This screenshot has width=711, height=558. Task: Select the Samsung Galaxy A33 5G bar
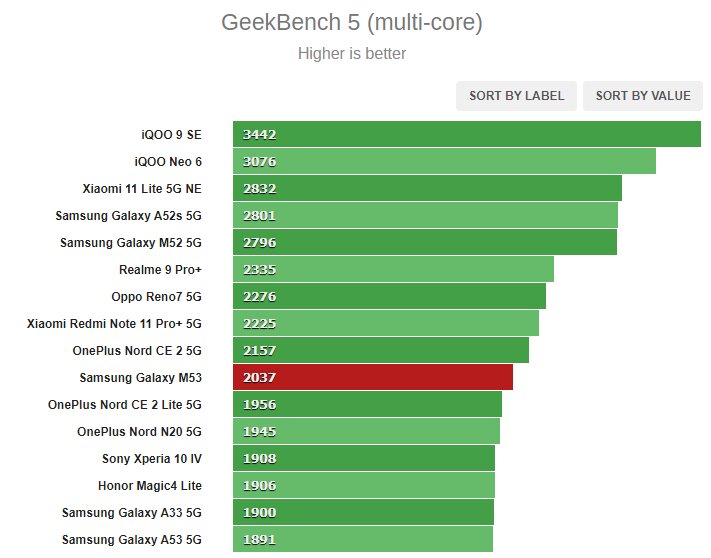(x=363, y=512)
